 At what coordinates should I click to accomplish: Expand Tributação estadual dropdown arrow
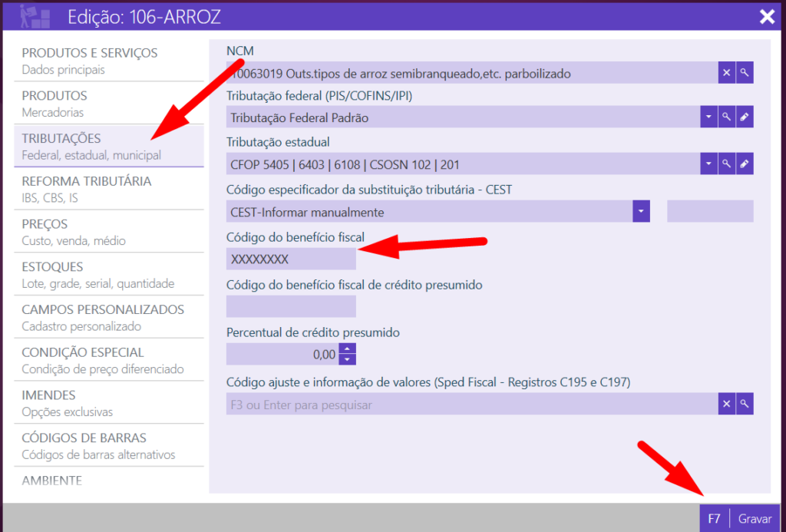click(708, 164)
